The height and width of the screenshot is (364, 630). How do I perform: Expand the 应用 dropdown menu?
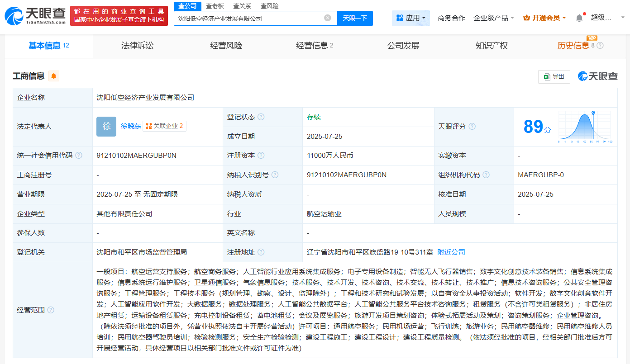411,18
